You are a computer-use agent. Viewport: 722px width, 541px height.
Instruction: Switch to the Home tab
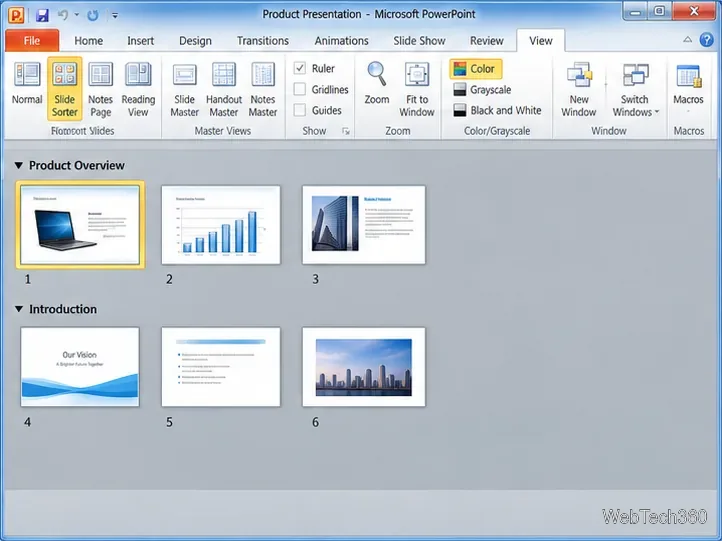88,41
